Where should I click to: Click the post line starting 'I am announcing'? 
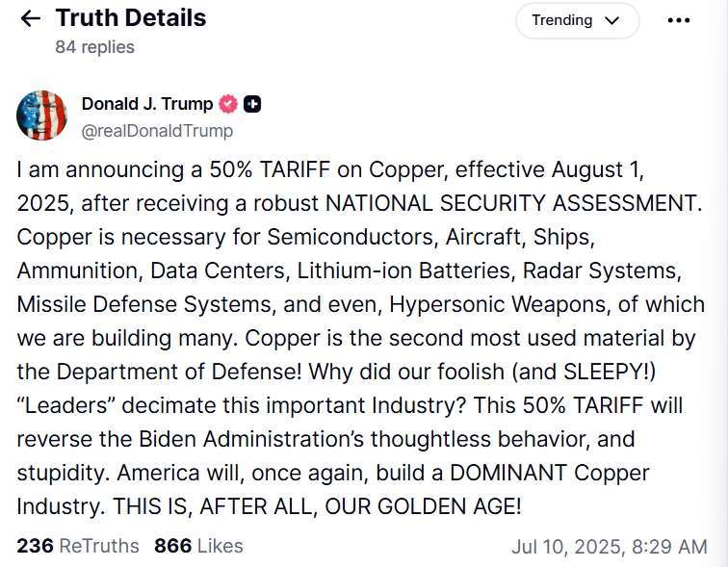pyautogui.click(x=330, y=169)
